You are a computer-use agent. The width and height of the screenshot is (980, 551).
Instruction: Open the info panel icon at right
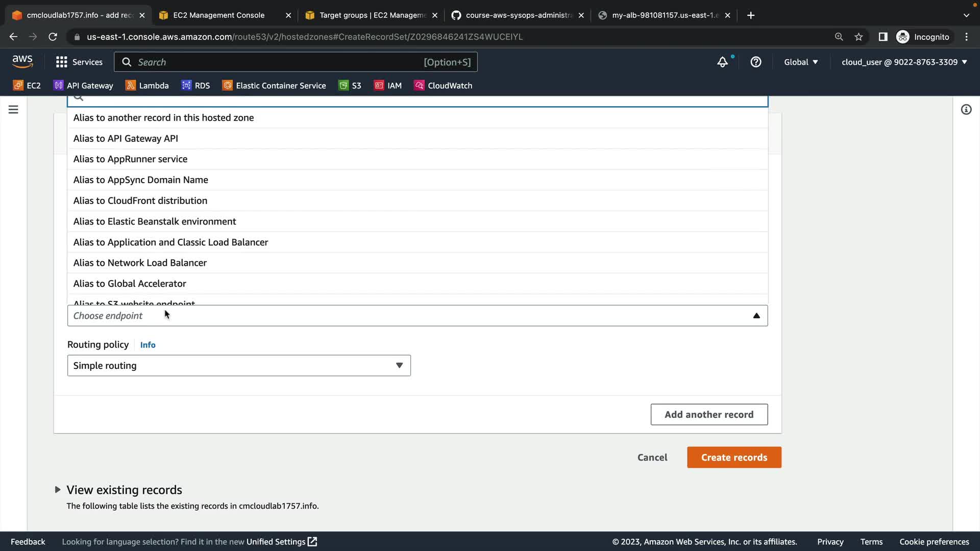(966, 110)
